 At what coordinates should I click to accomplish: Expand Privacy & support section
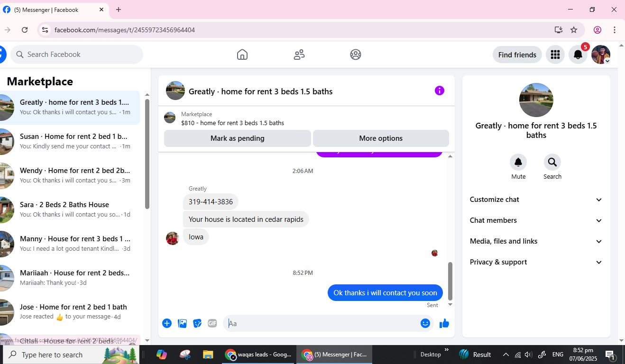click(536, 262)
